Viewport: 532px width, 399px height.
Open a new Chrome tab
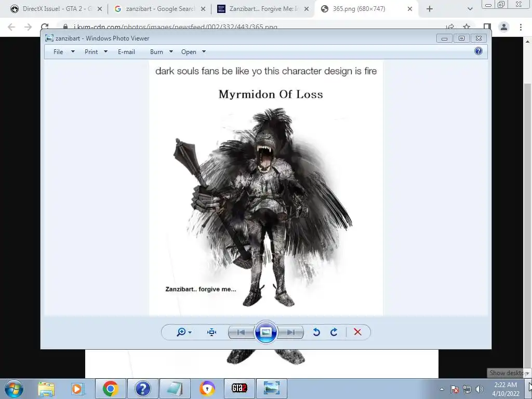[430, 9]
